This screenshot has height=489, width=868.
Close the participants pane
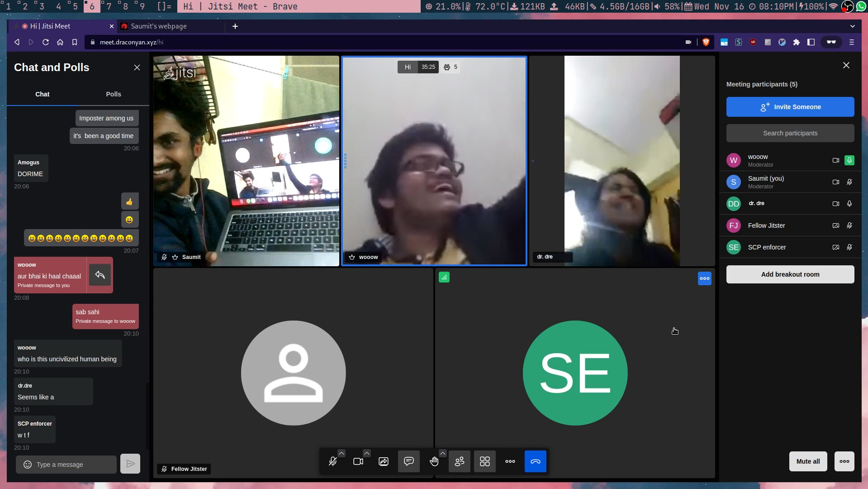coord(846,66)
